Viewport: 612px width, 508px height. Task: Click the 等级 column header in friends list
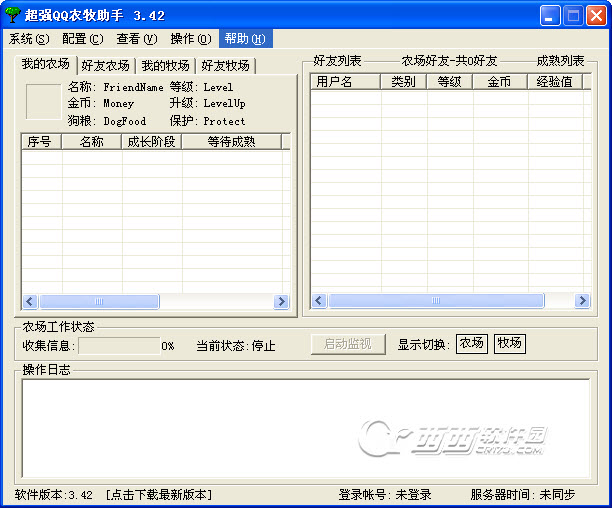click(450, 82)
